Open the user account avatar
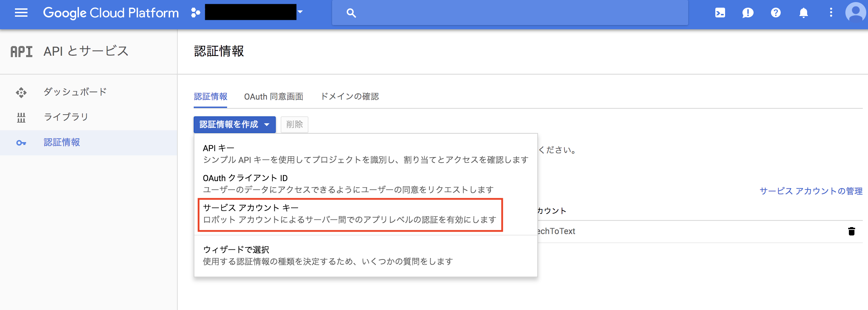 (855, 13)
